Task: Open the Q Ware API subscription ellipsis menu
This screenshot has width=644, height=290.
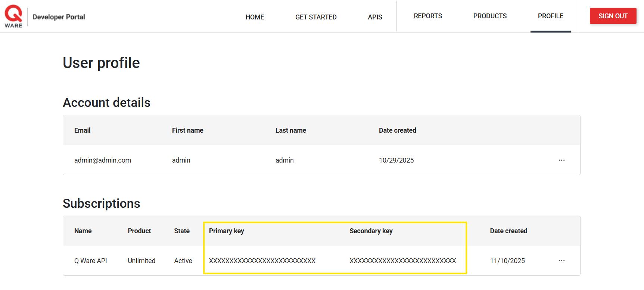Action: tap(561, 260)
